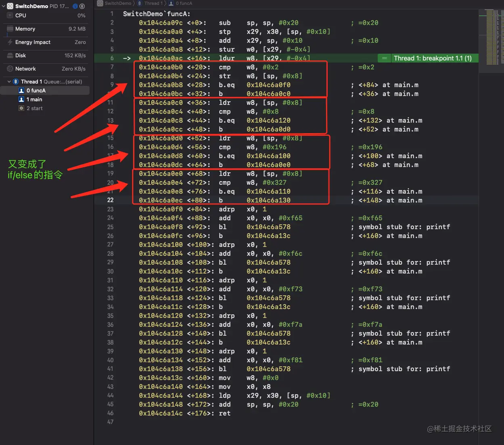The height and width of the screenshot is (445, 504).
Task: Open the Memory gauge via its icon
Action: (x=10, y=29)
